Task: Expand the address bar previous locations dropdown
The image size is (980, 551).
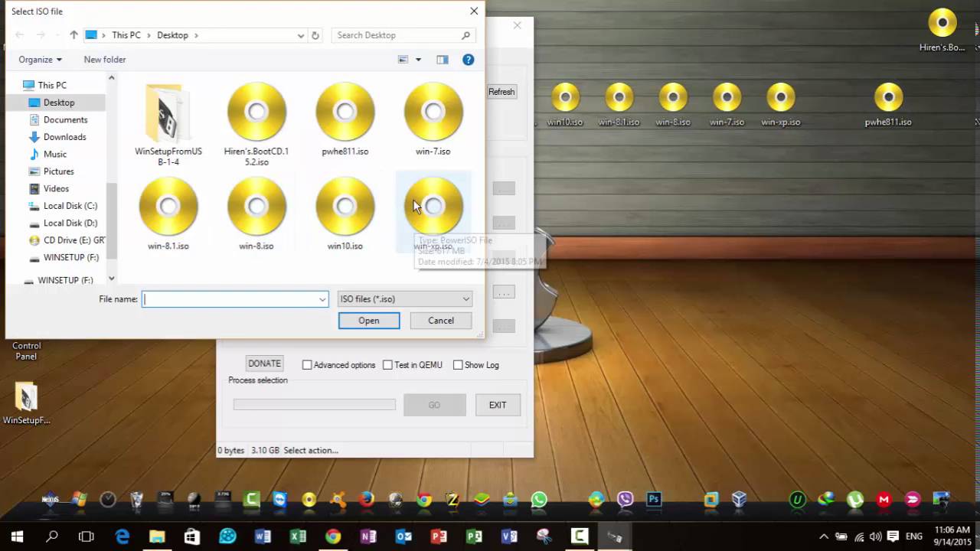Action: (301, 35)
